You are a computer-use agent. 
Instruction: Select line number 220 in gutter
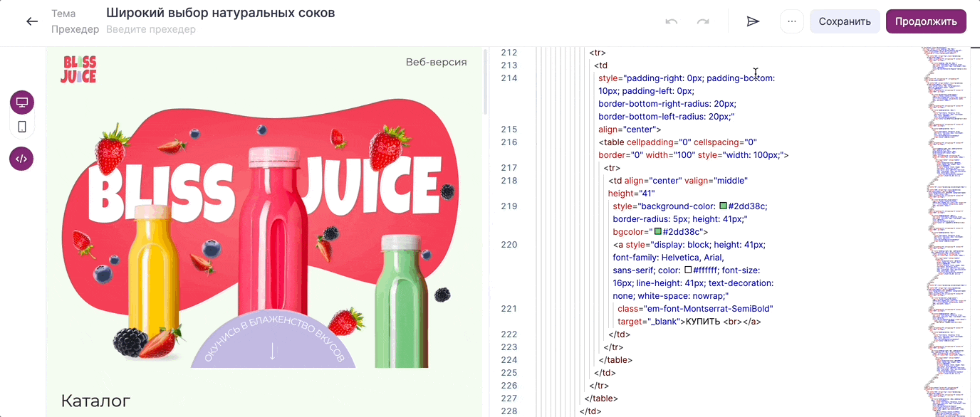(509, 245)
